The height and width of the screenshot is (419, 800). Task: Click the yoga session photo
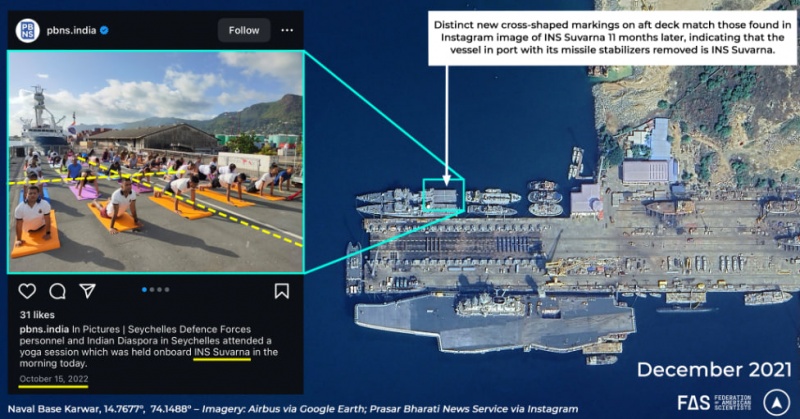(155, 162)
